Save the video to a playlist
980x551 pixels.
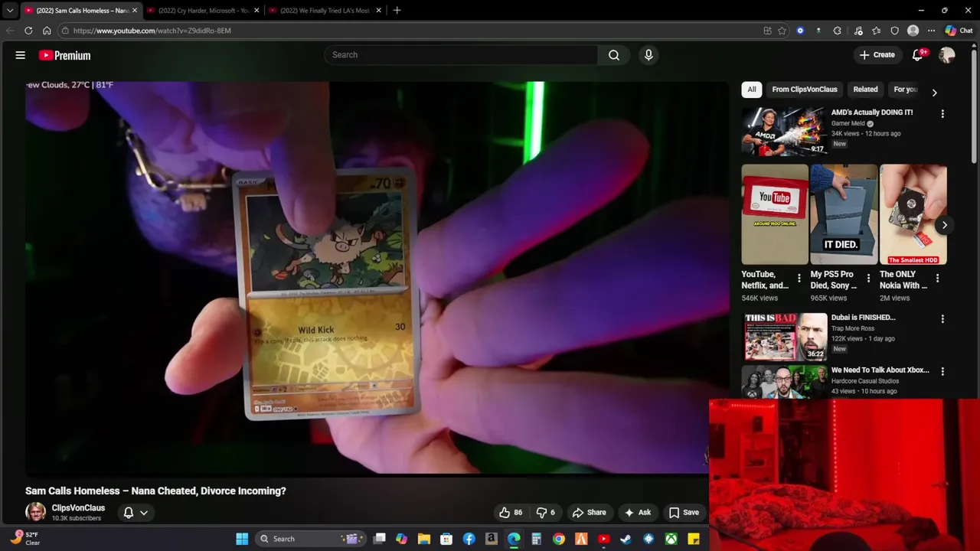point(684,513)
